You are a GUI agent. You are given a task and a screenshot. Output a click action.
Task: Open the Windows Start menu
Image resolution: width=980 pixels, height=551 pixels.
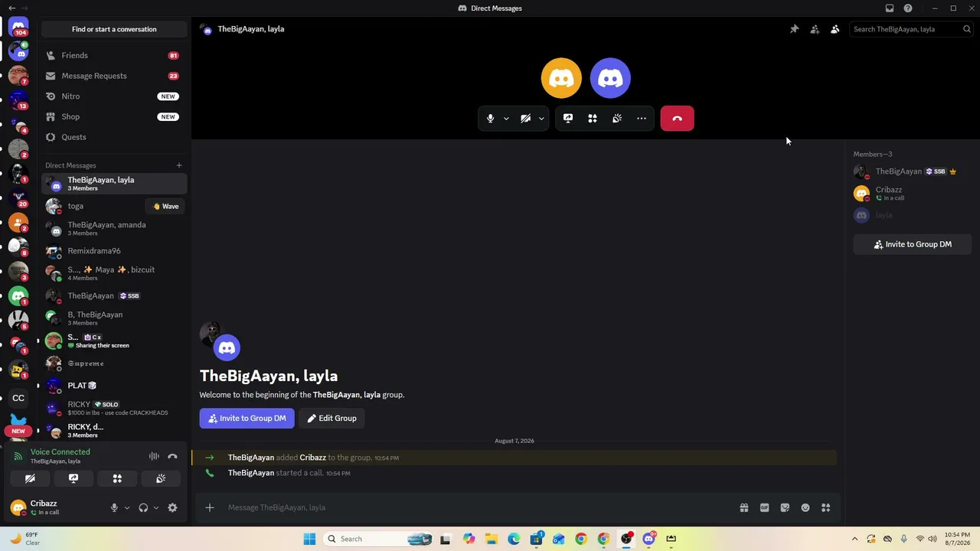(x=309, y=539)
